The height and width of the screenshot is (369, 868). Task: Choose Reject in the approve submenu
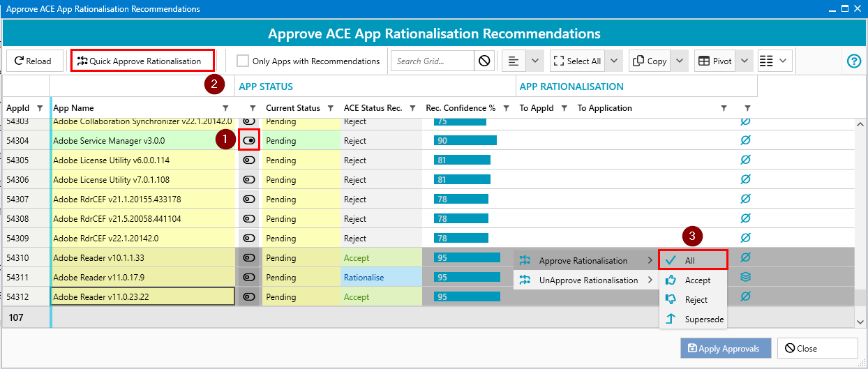click(694, 300)
